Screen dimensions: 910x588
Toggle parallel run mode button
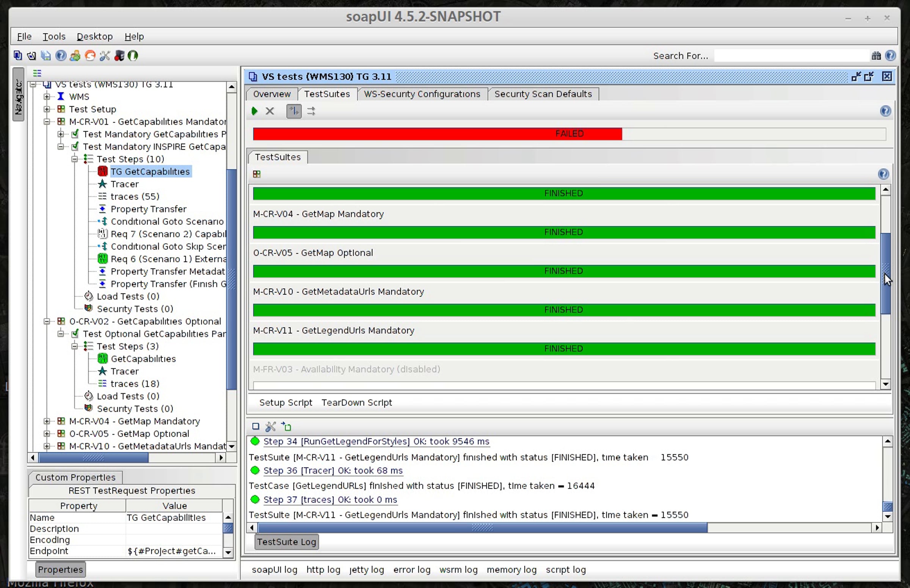tap(311, 111)
